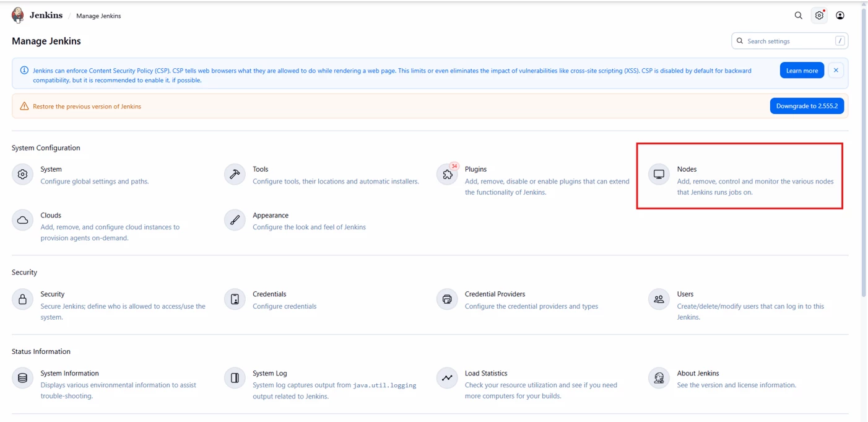The width and height of the screenshot is (868, 422).
Task: Open the System Log link
Action: 270,373
